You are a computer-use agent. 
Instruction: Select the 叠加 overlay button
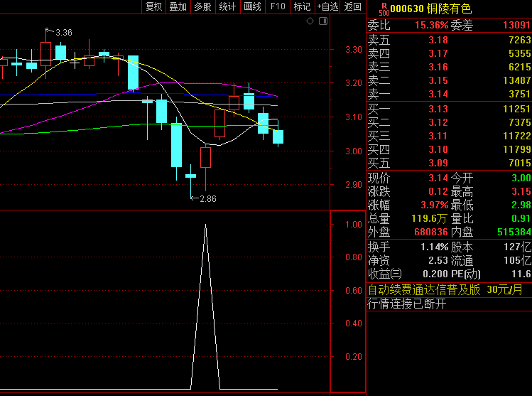178,6
